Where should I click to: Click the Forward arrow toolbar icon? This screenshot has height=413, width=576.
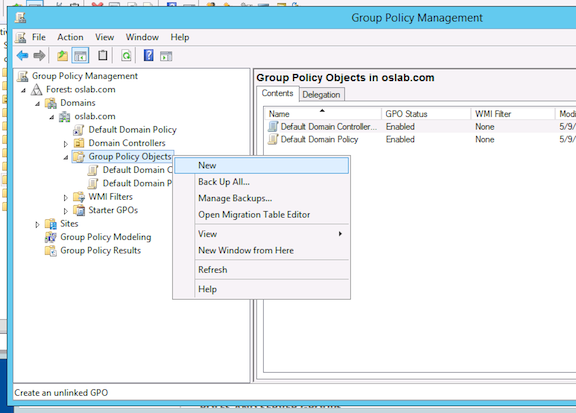(39, 56)
